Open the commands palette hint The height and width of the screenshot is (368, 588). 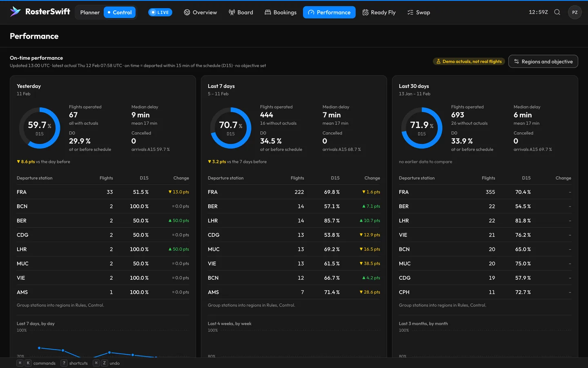click(x=36, y=363)
